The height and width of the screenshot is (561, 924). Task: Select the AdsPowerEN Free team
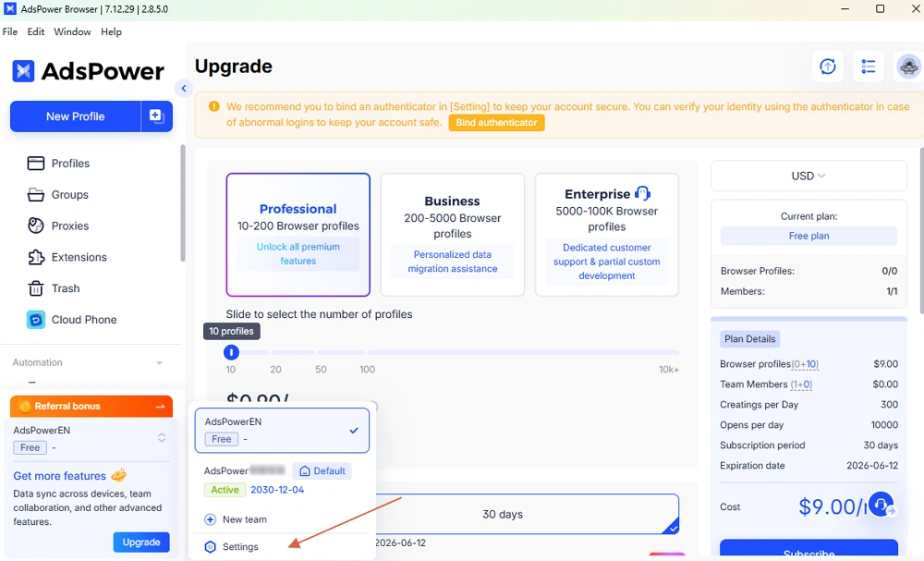click(x=282, y=431)
